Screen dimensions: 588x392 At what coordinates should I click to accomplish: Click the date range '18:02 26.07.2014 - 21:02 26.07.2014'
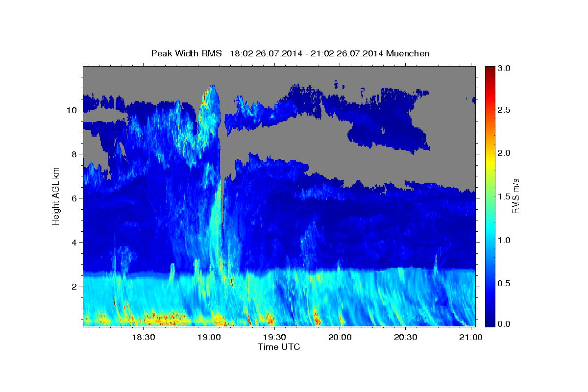307,53
